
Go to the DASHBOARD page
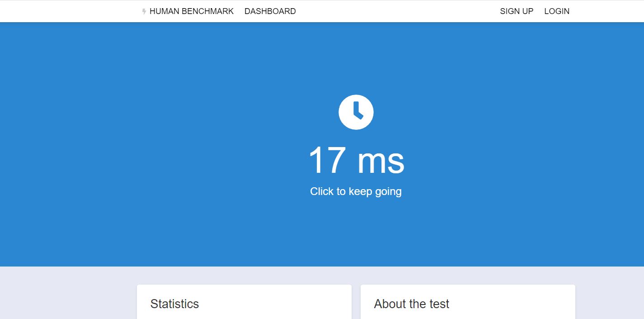pyautogui.click(x=270, y=11)
